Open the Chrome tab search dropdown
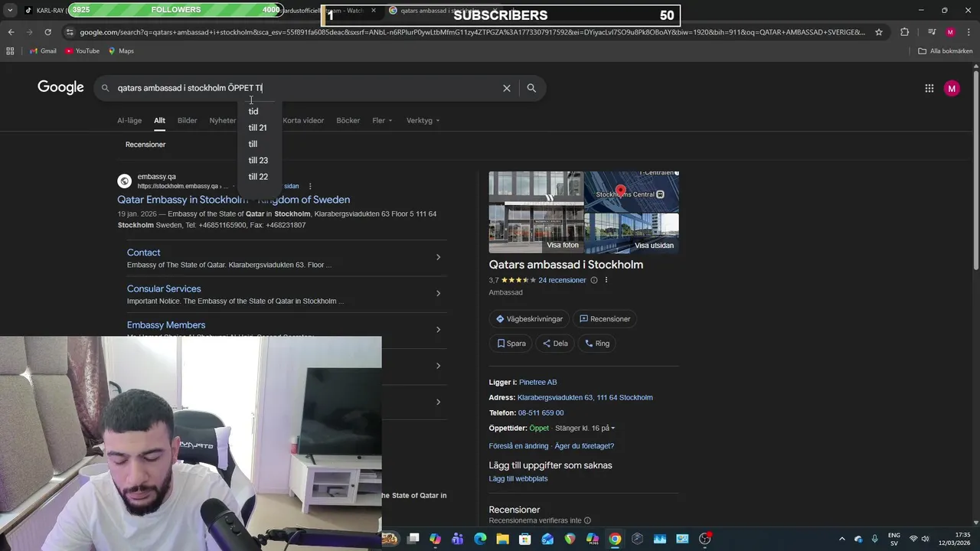Image resolution: width=980 pixels, height=551 pixels. [10, 10]
